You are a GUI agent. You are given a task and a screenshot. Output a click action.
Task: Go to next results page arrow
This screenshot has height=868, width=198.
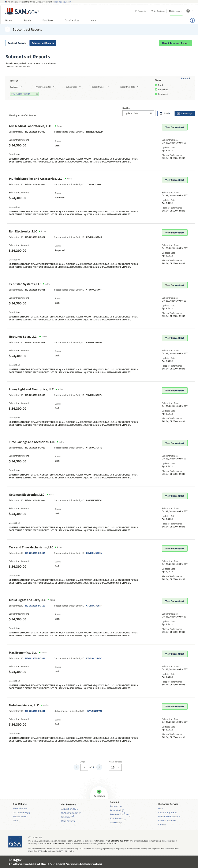[99, 767]
